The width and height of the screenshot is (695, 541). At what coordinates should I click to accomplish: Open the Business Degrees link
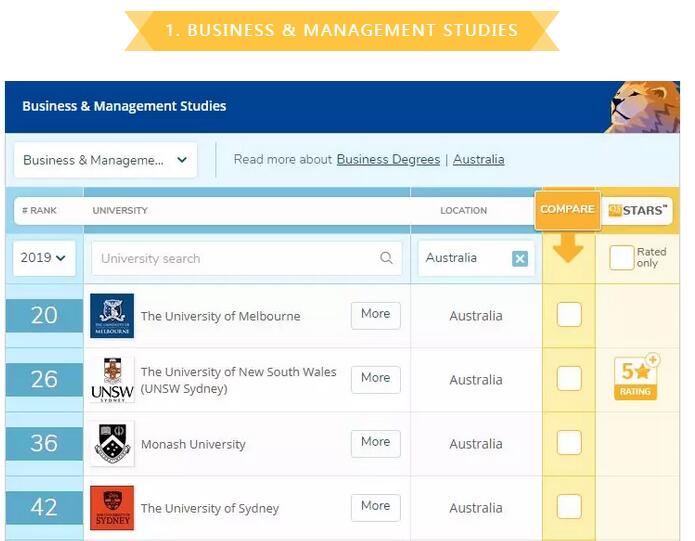(x=388, y=160)
